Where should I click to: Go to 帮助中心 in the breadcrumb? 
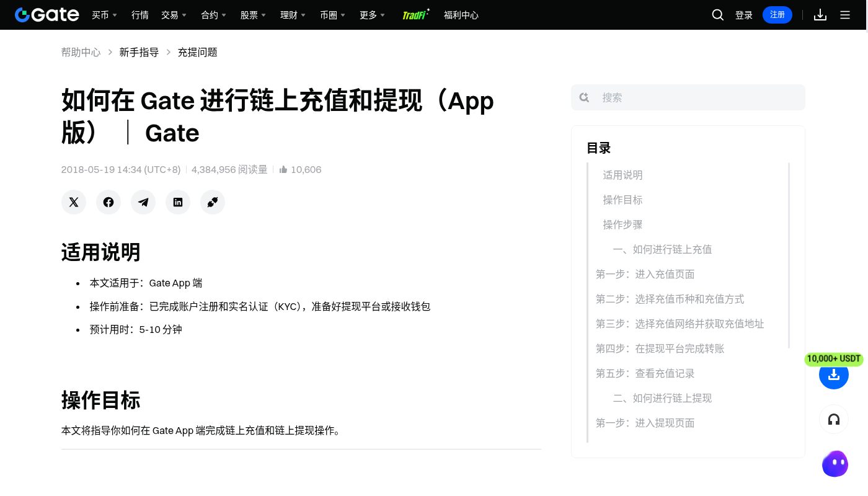[81, 52]
